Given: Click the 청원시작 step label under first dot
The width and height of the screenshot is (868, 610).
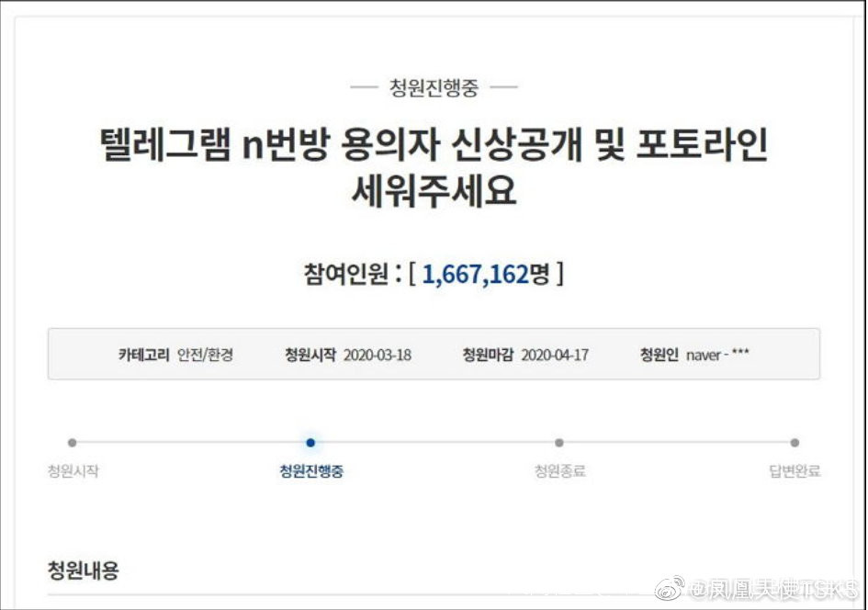Looking at the screenshot, I should [x=73, y=471].
